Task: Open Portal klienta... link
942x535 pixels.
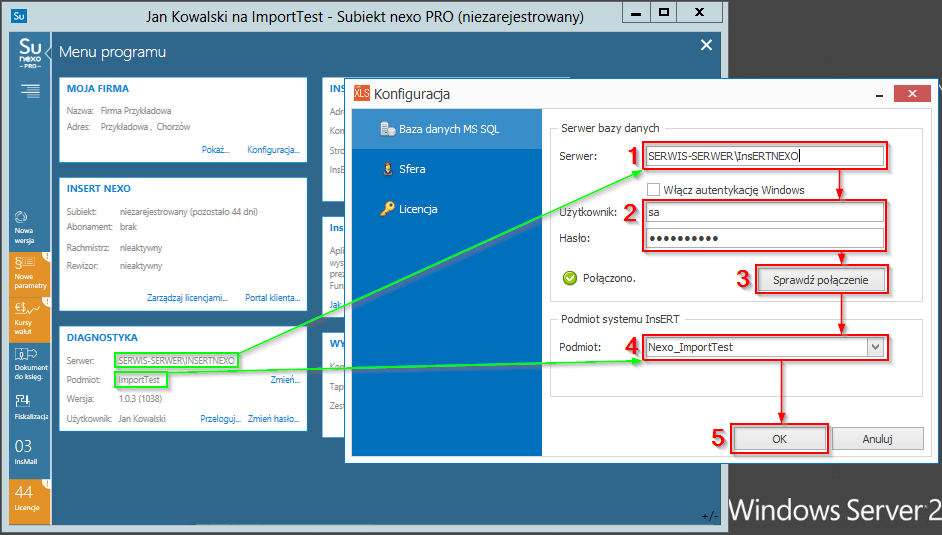Action: click(x=272, y=297)
